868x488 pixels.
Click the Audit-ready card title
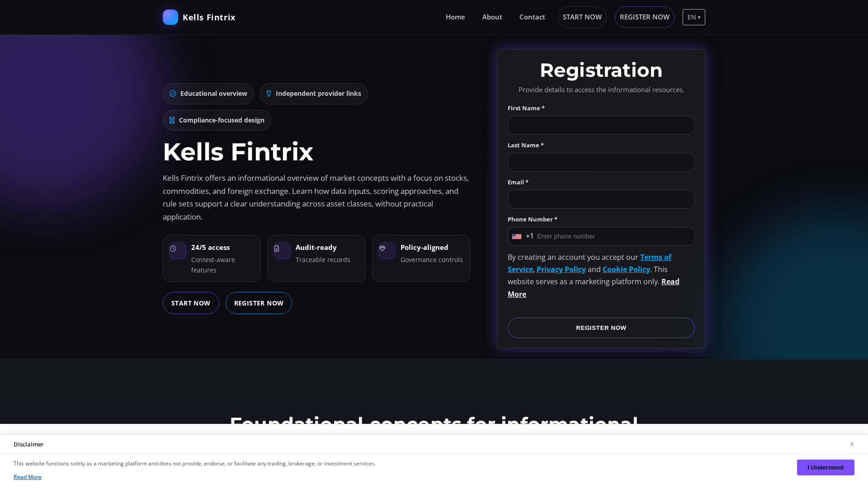click(x=316, y=248)
